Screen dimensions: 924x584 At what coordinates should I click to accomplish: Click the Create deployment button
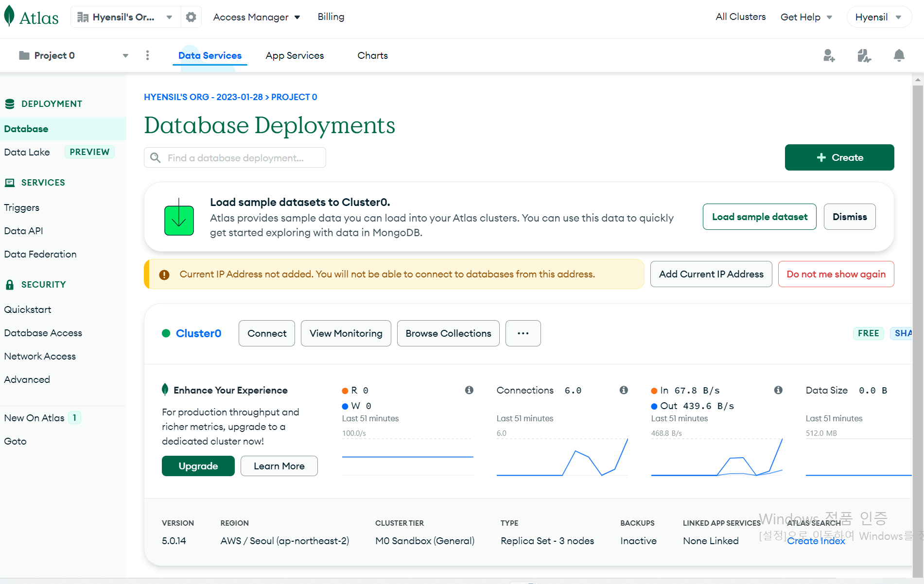pos(839,157)
